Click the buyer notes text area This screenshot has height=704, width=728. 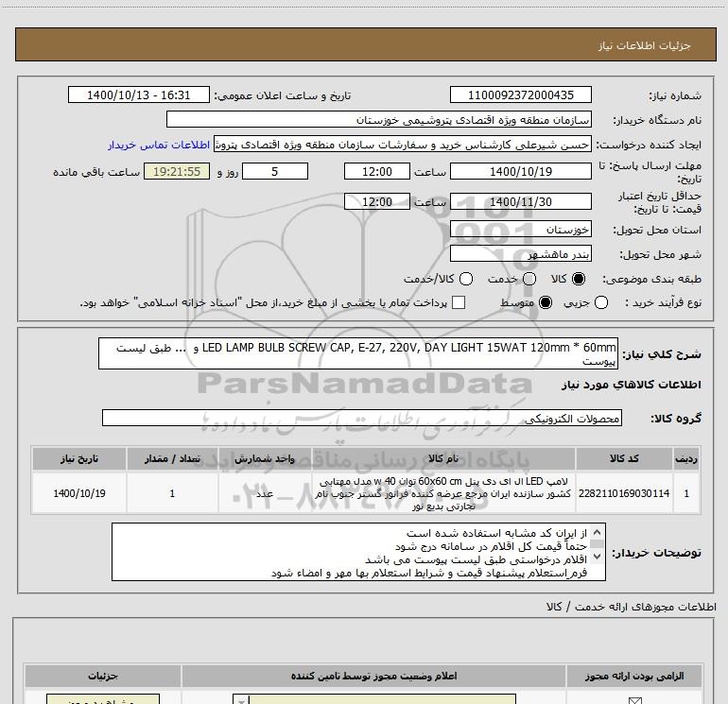[358, 552]
